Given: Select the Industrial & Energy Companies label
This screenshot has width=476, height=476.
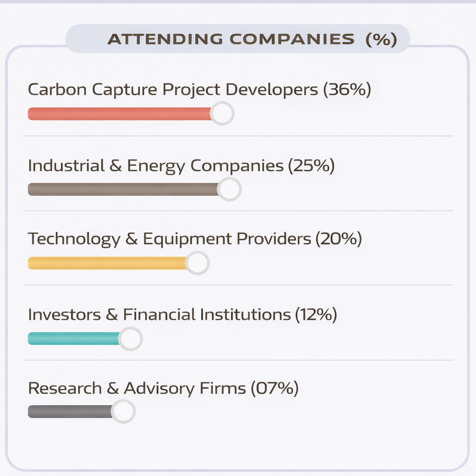Looking at the screenshot, I should pyautogui.click(x=156, y=165).
